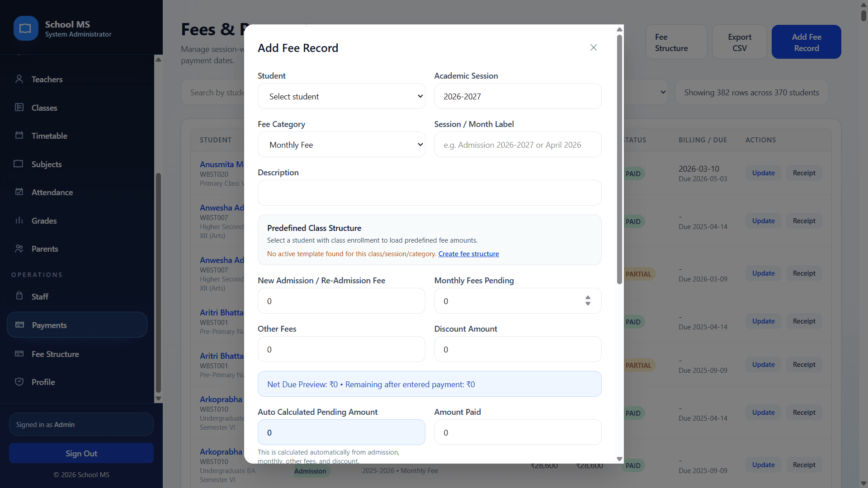The height and width of the screenshot is (488, 868).
Task: Click Receipt on the Due 2025-09-09 PARTIAL row
Action: pyautogui.click(x=804, y=365)
